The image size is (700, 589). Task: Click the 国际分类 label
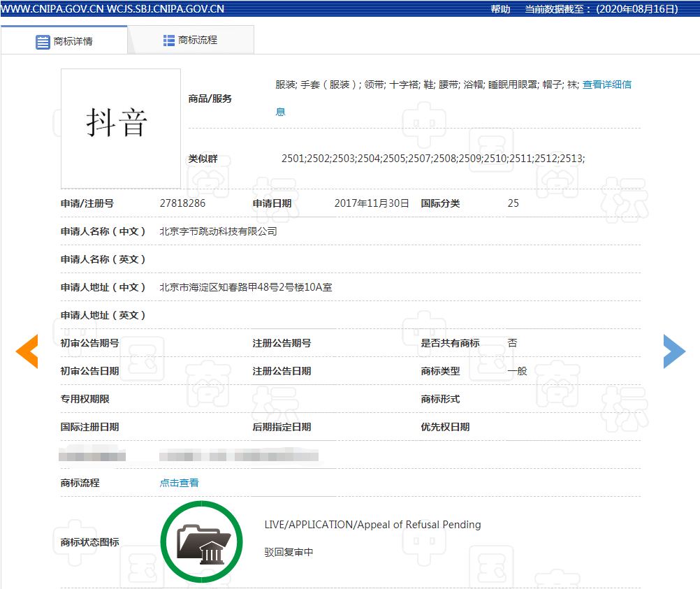pyautogui.click(x=440, y=203)
